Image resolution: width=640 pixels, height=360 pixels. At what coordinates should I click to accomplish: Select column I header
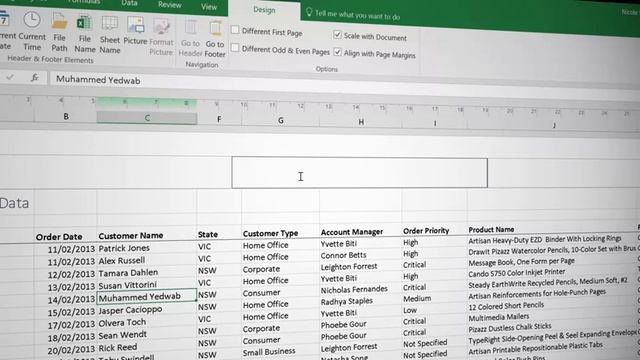point(435,123)
